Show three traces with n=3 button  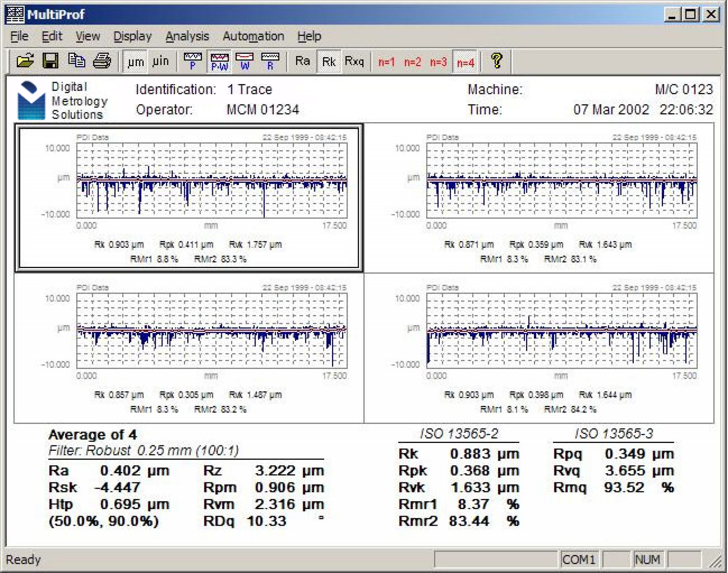pyautogui.click(x=438, y=62)
